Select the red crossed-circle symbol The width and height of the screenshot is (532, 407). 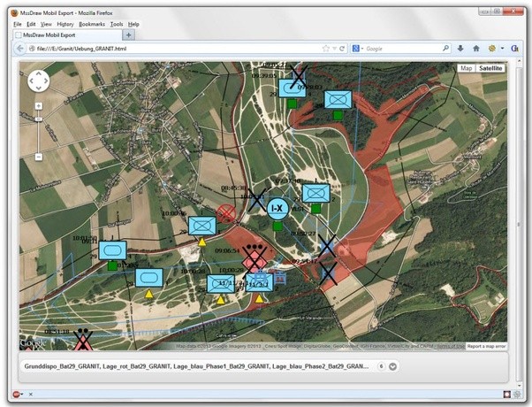coord(226,214)
